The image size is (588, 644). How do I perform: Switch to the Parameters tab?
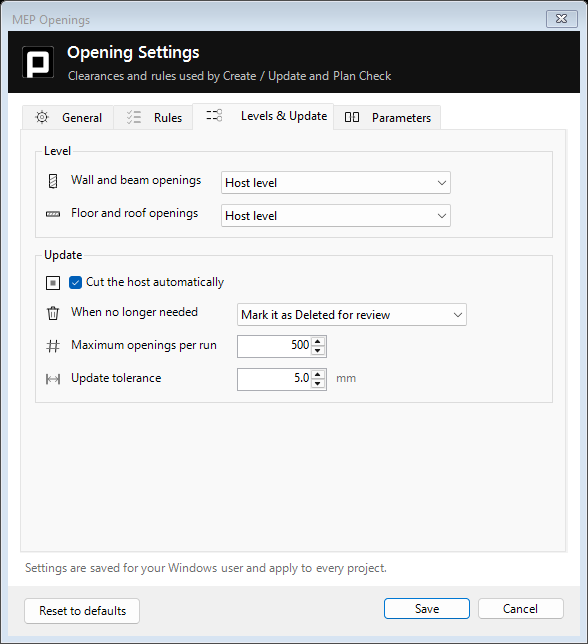tap(387, 117)
